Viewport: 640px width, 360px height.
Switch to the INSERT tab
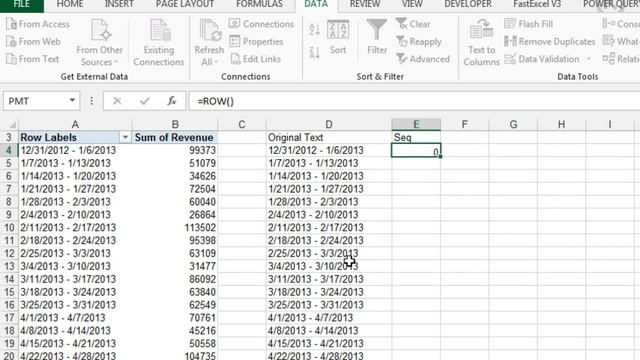[x=119, y=4]
